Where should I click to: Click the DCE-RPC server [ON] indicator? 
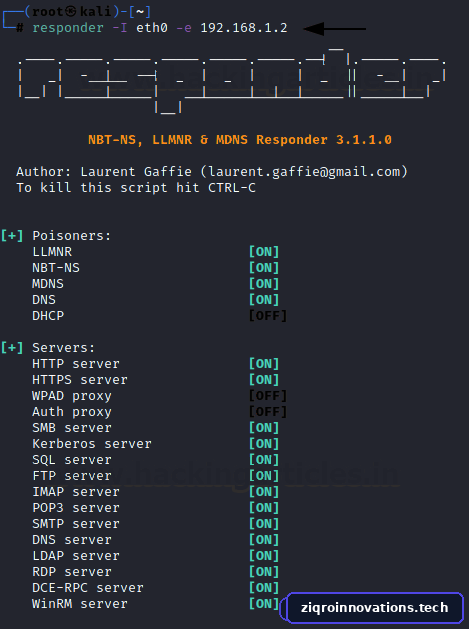(x=264, y=588)
